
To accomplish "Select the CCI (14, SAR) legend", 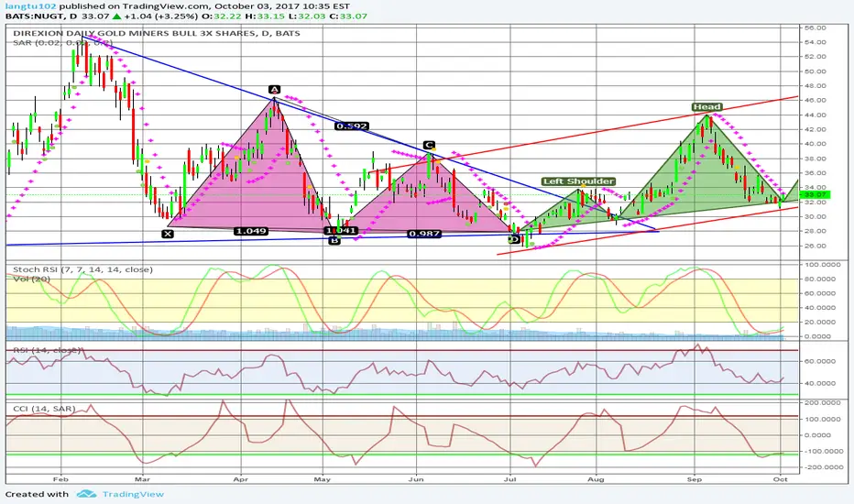I will tap(44, 409).
